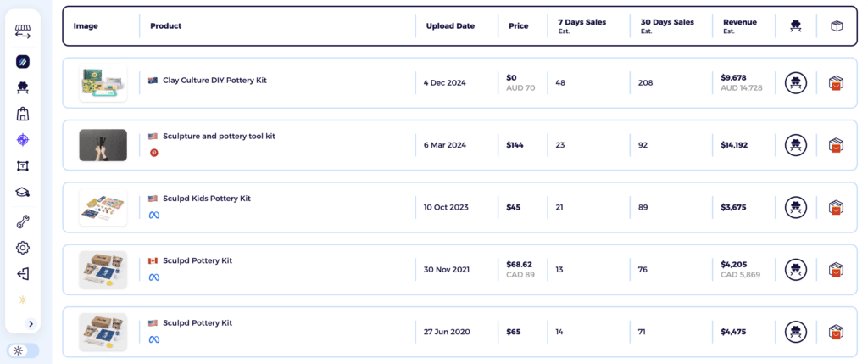The width and height of the screenshot is (868, 364).
Task: Expand the sidebar with the chevron arrow
Action: 31,323
